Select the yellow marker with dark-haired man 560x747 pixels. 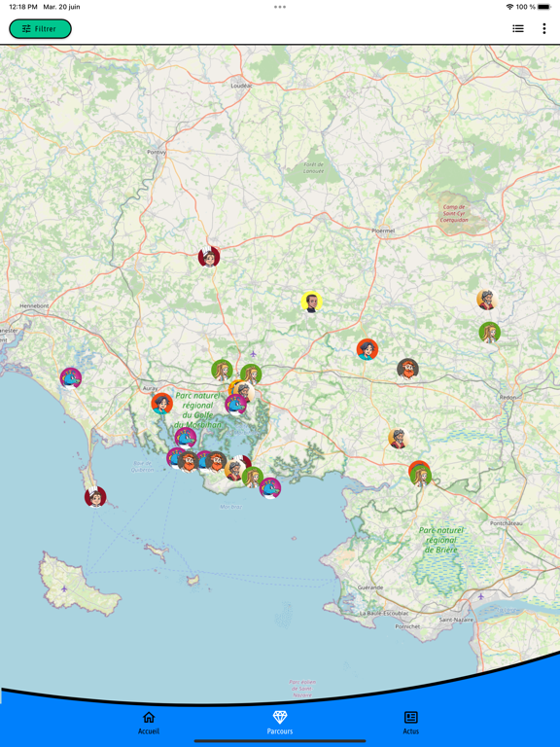[311, 302]
